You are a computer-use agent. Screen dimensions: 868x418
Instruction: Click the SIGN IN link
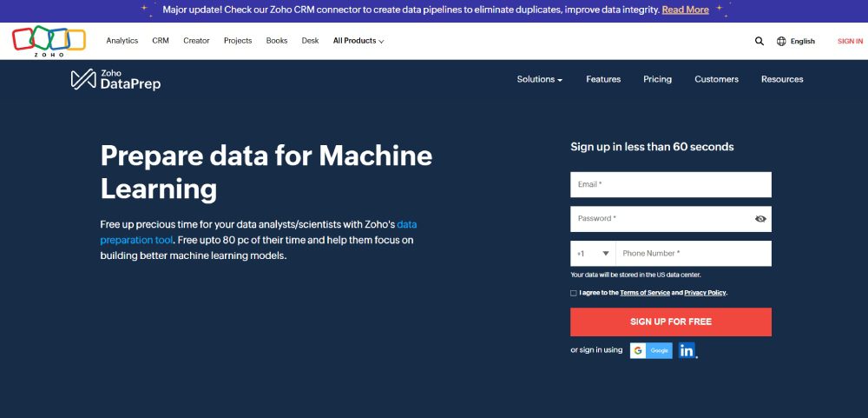pos(850,41)
